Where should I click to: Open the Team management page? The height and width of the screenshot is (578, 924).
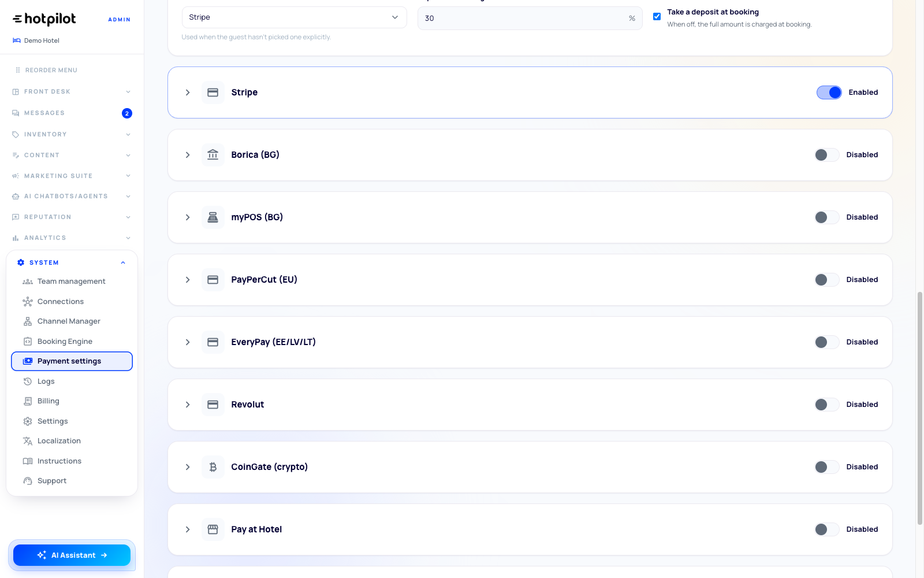pyautogui.click(x=72, y=281)
